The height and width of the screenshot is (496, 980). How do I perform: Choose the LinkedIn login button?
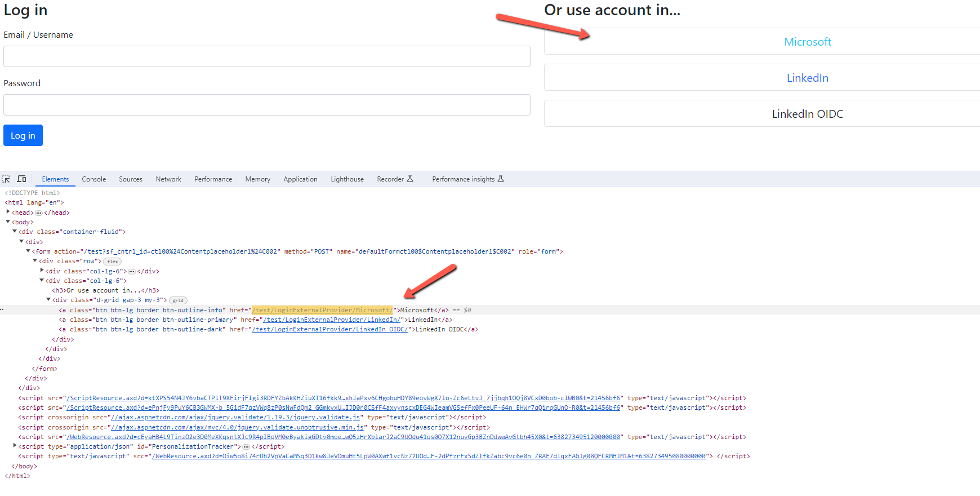(x=762, y=78)
